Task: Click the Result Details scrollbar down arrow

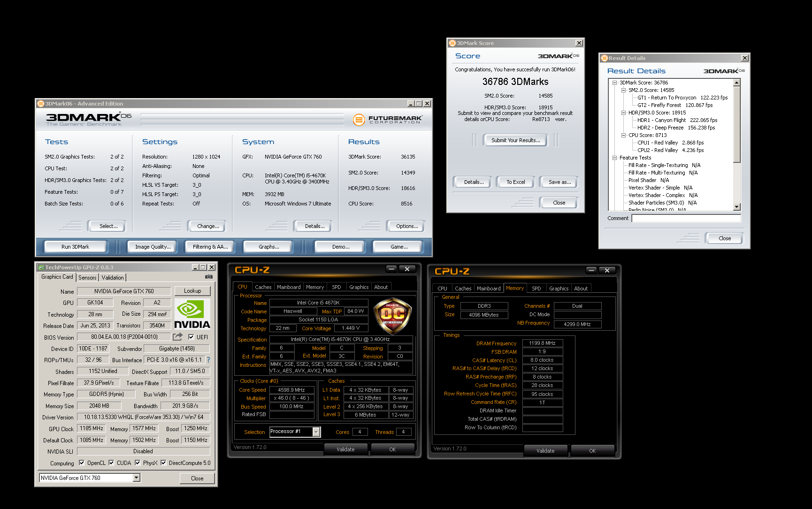Action: coord(736,207)
